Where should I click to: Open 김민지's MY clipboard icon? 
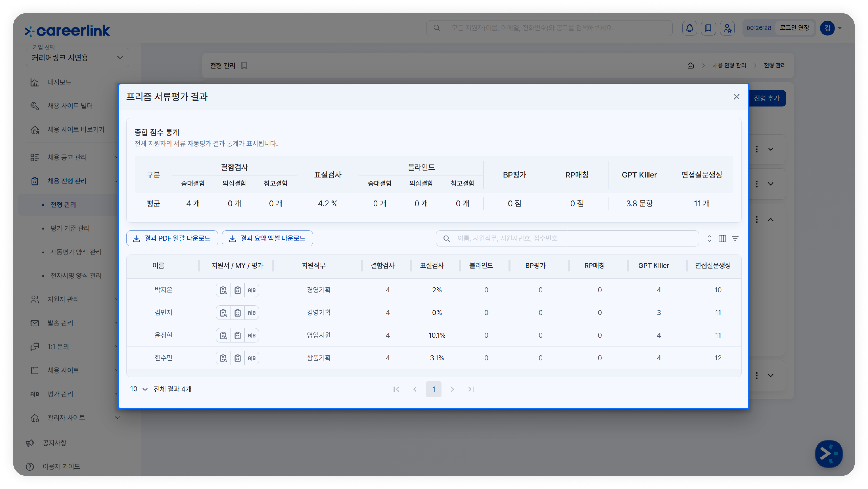tap(237, 312)
